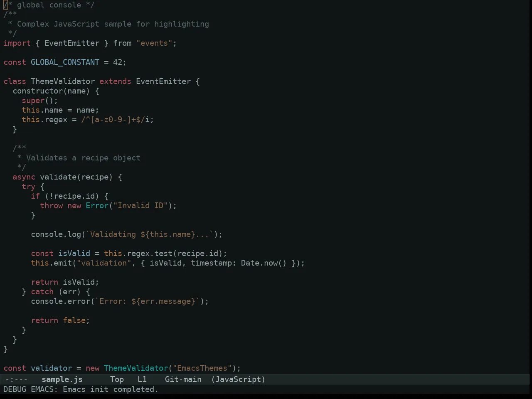Screen dimensions: 532x399
Task: Click the validator variable name on last line
Action: 51,368
